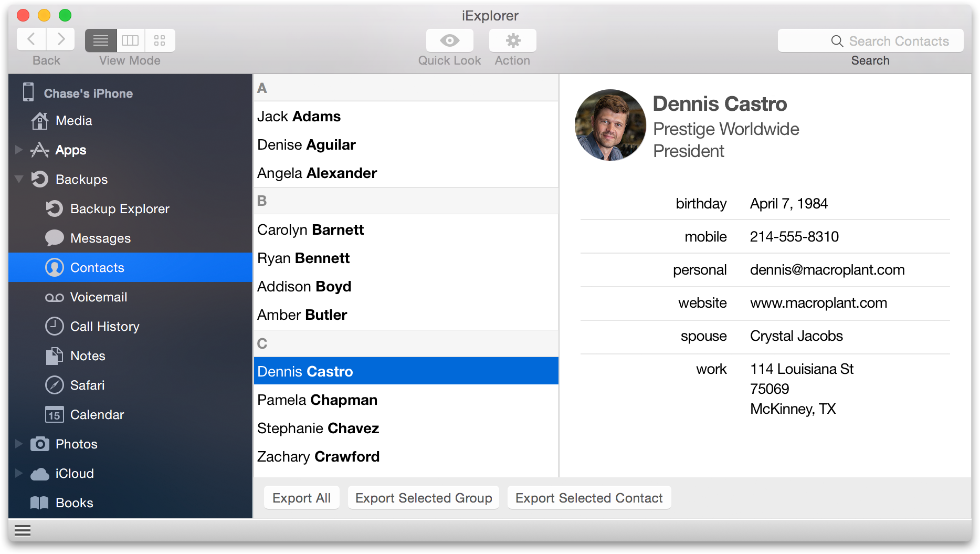Click the Export All button

(x=301, y=497)
